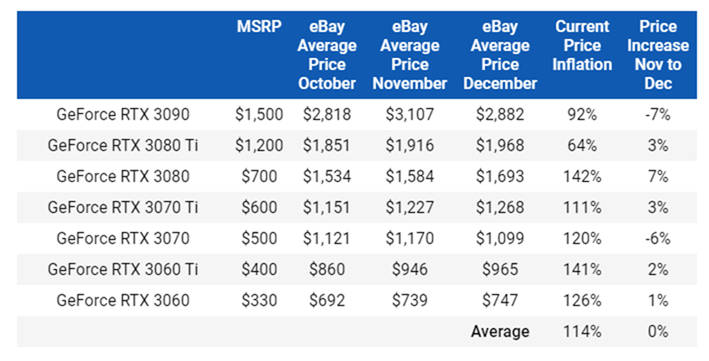Image resolution: width=709 pixels, height=361 pixels.
Task: Select the GeForce RTX 3060 row label
Action: pyautogui.click(x=123, y=300)
